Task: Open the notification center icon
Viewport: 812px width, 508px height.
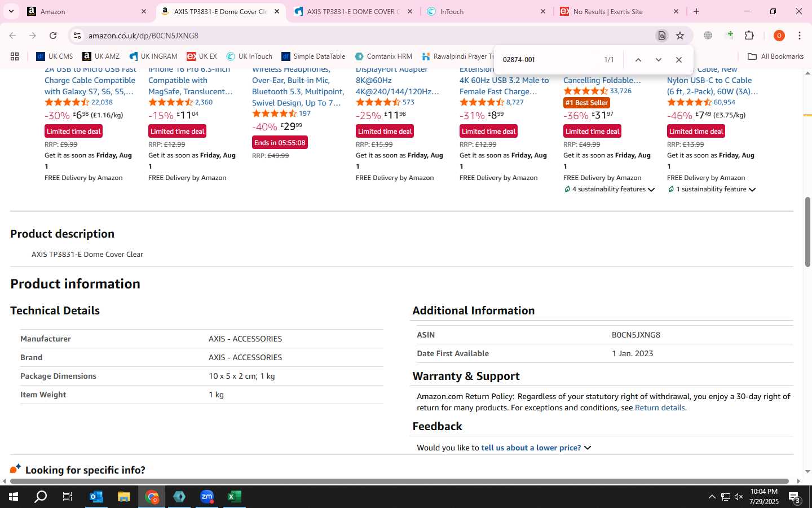Action: [x=795, y=497]
